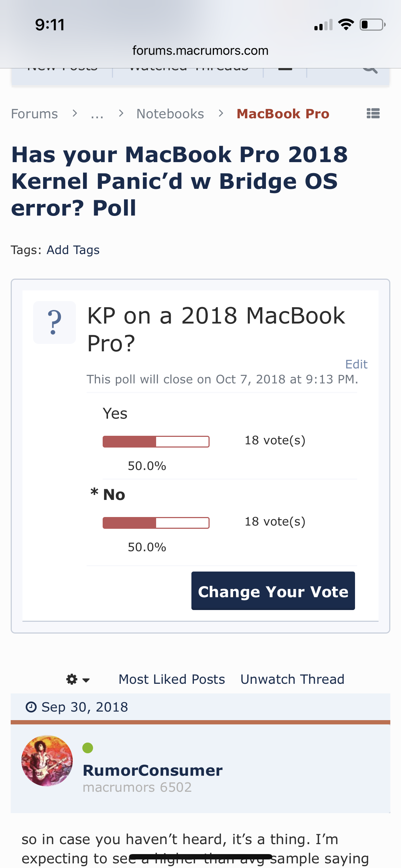Tap the search magnifier icon in navigation bar
Viewport: 401px width, 868px height.
point(370,68)
